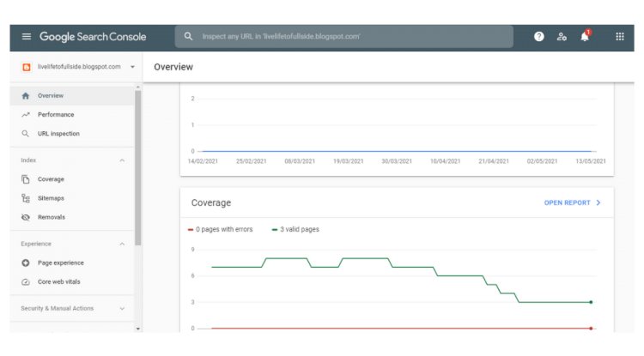
Task: Select Overview in the sidebar
Action: click(x=72, y=95)
